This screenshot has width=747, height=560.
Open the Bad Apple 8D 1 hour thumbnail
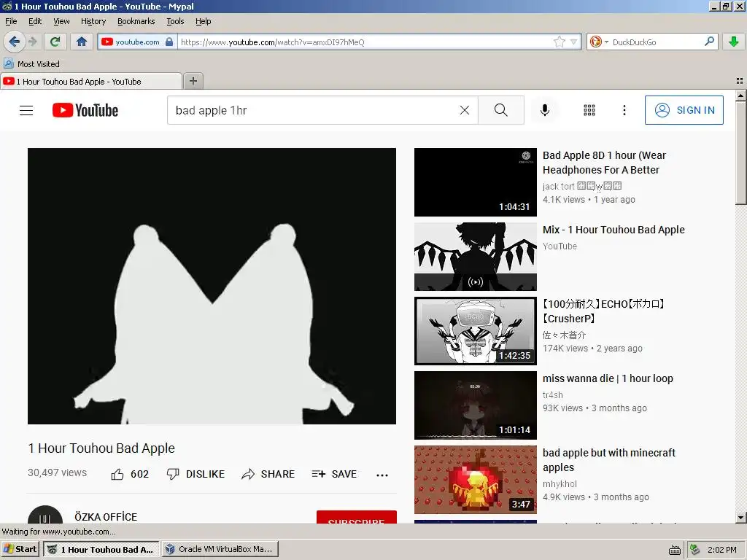tap(476, 182)
